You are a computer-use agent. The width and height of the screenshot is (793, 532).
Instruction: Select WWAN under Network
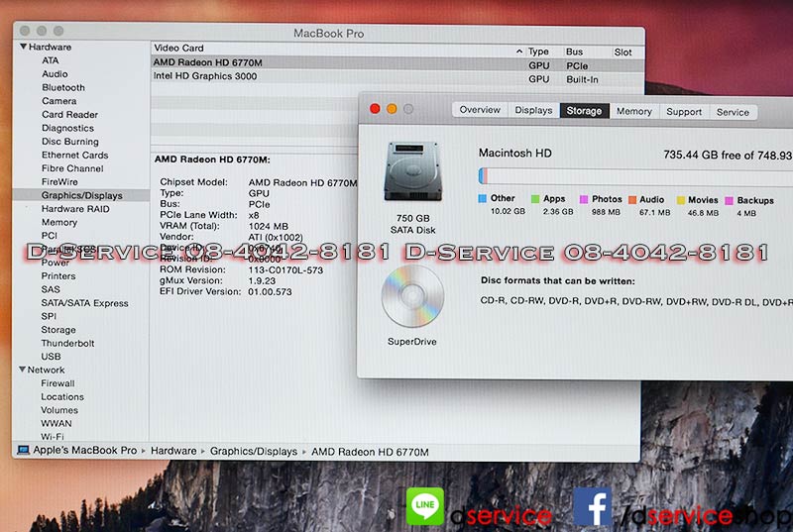click(x=57, y=423)
